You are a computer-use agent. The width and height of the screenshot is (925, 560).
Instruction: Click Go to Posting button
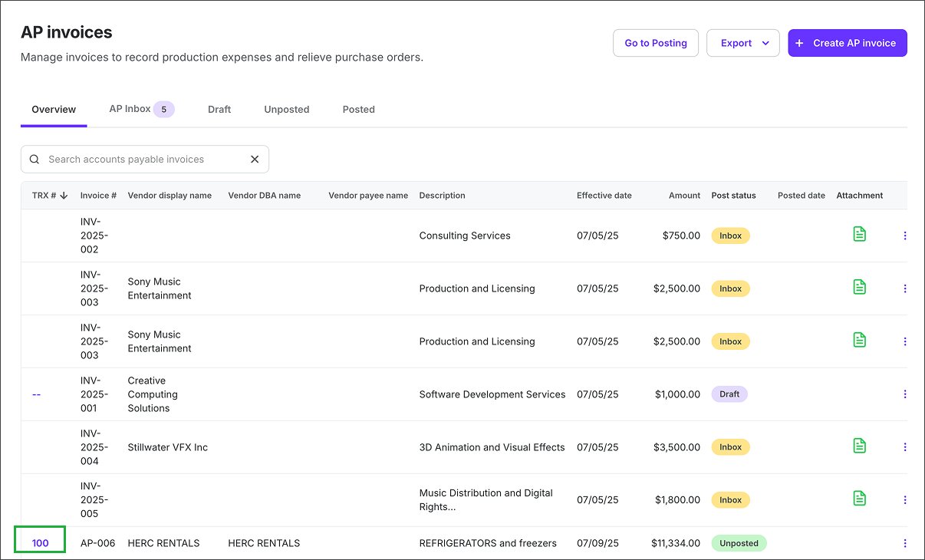coord(656,43)
